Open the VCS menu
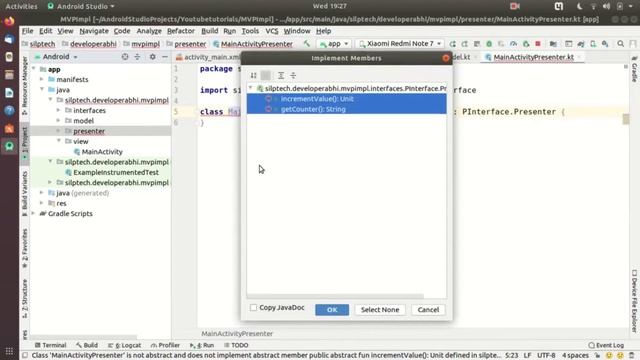 [271, 31]
